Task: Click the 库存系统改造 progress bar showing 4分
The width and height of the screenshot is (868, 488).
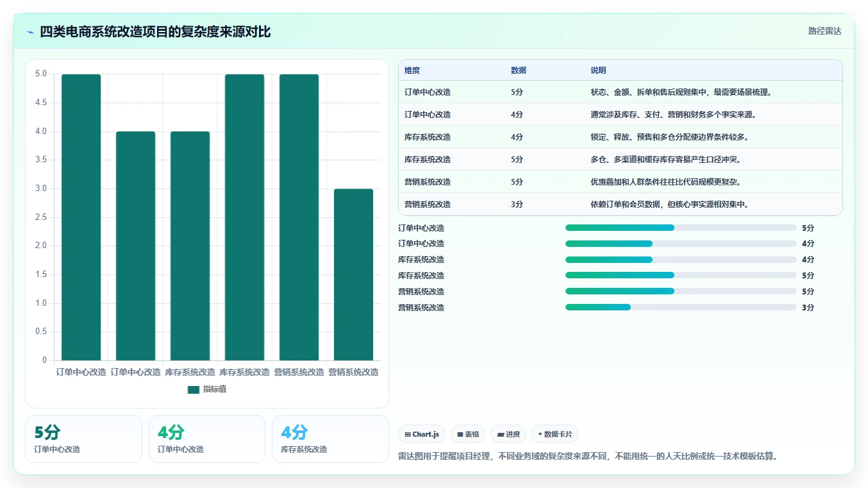Action: pyautogui.click(x=681, y=260)
